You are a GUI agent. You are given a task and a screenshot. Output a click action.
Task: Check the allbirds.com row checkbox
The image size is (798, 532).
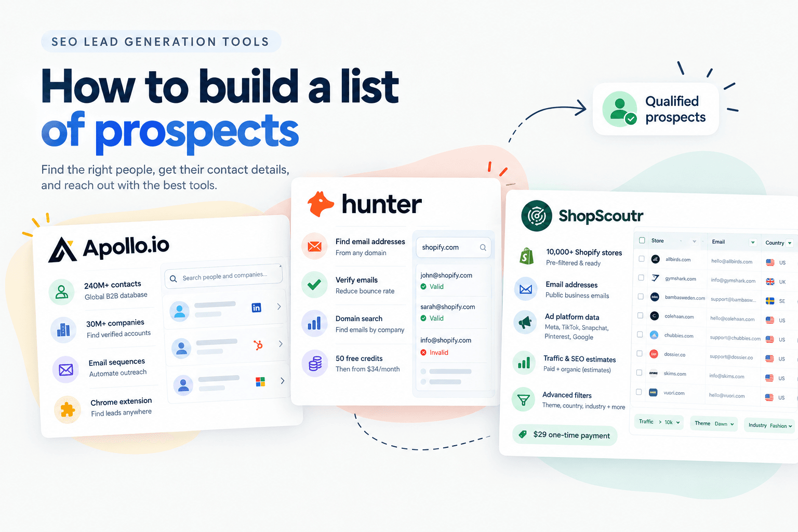(x=642, y=258)
